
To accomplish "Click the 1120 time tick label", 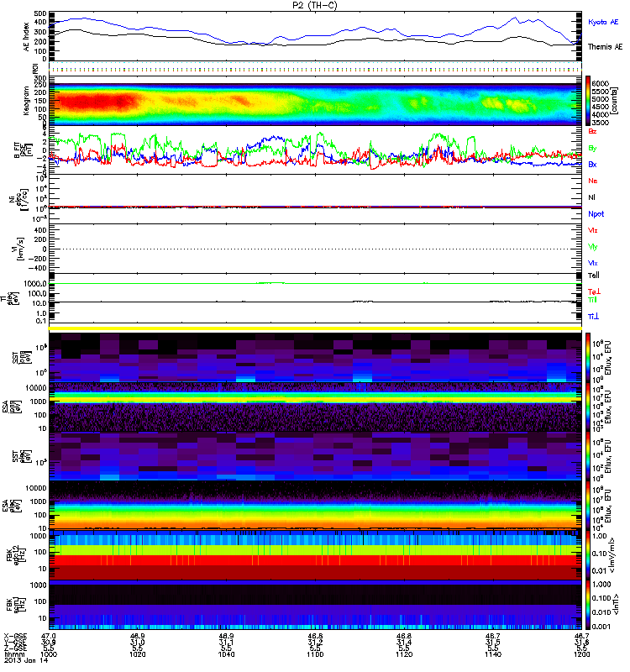I will [x=404, y=654].
